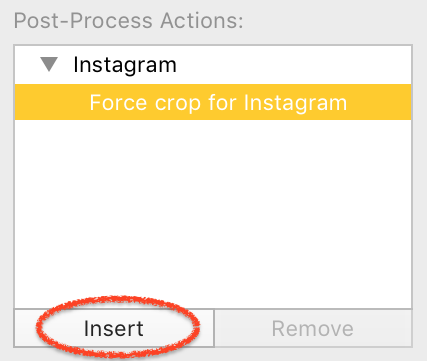Deselect by clicking blank list space below
The height and width of the screenshot is (361, 427).
(213, 214)
